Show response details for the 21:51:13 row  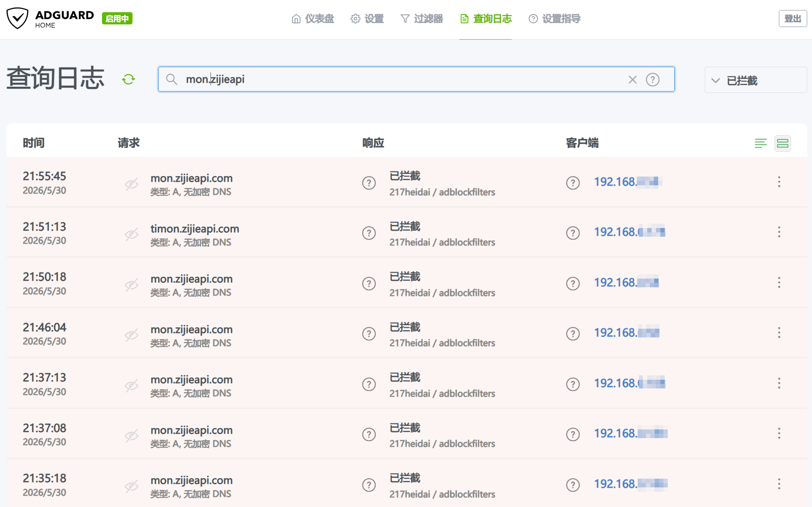[x=369, y=233]
